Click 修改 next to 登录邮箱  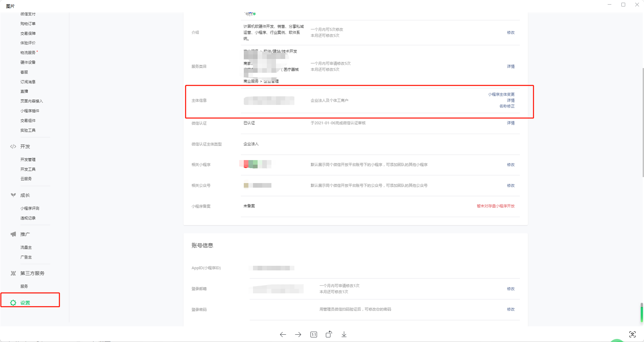point(511,289)
